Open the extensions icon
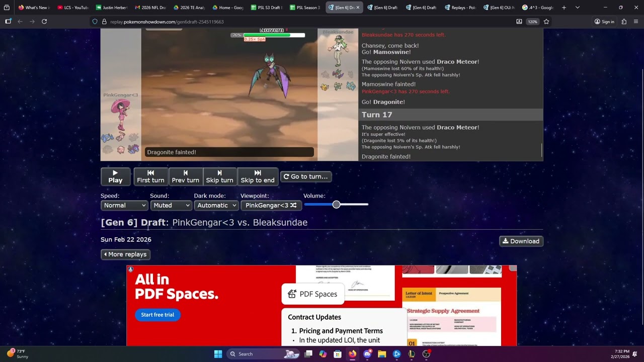 (x=624, y=22)
